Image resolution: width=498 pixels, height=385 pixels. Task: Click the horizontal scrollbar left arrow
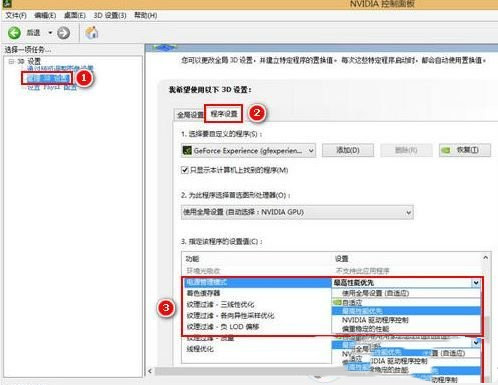point(150,371)
